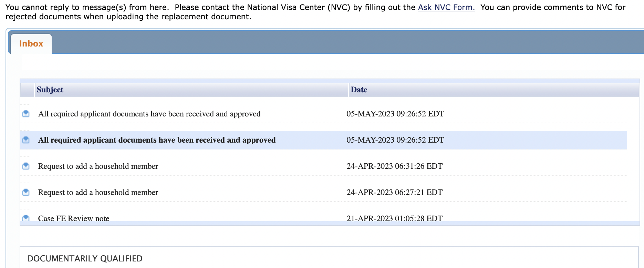Open household member request from 06:27:21

98,192
